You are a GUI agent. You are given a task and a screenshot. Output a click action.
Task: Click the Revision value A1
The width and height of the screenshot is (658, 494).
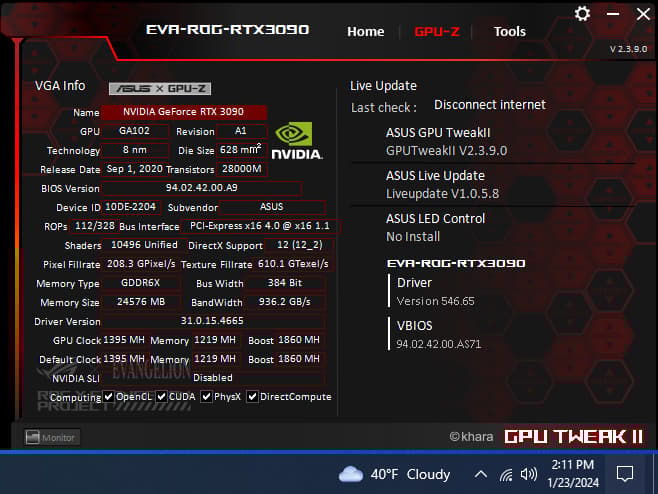[x=241, y=131]
